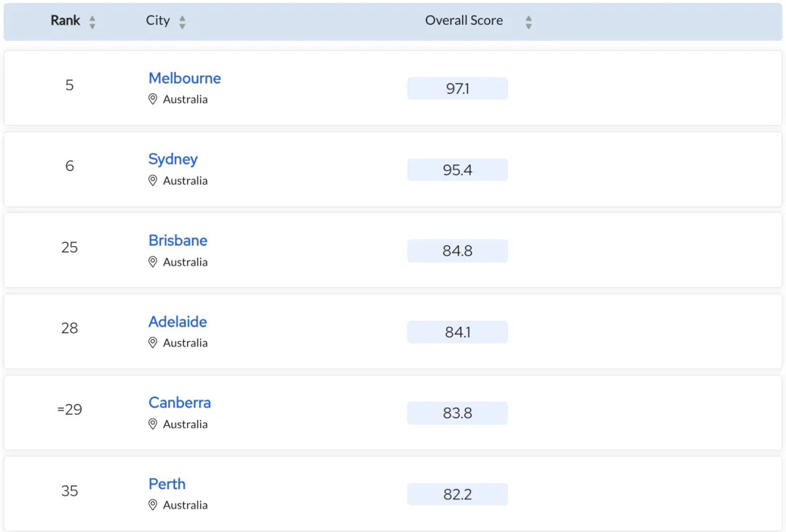The image size is (786, 532).
Task: Open the Perth city link
Action: pos(167,484)
